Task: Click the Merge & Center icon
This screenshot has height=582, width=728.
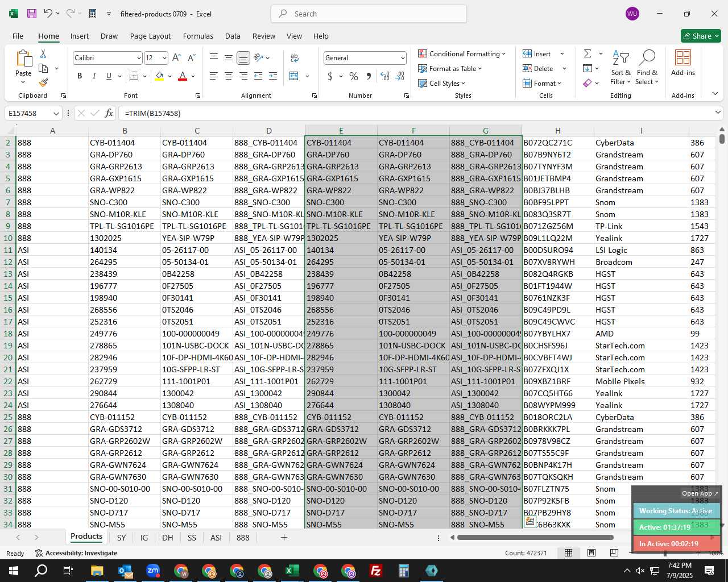Action: (x=294, y=76)
